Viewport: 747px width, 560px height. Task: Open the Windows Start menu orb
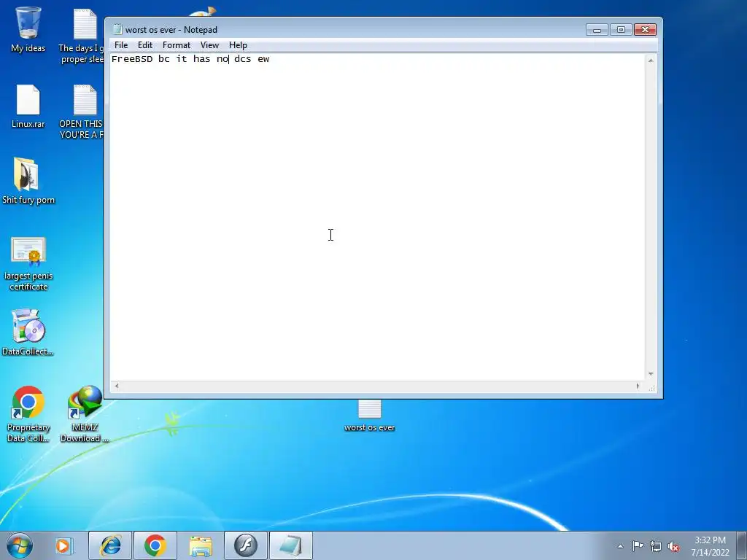point(20,545)
